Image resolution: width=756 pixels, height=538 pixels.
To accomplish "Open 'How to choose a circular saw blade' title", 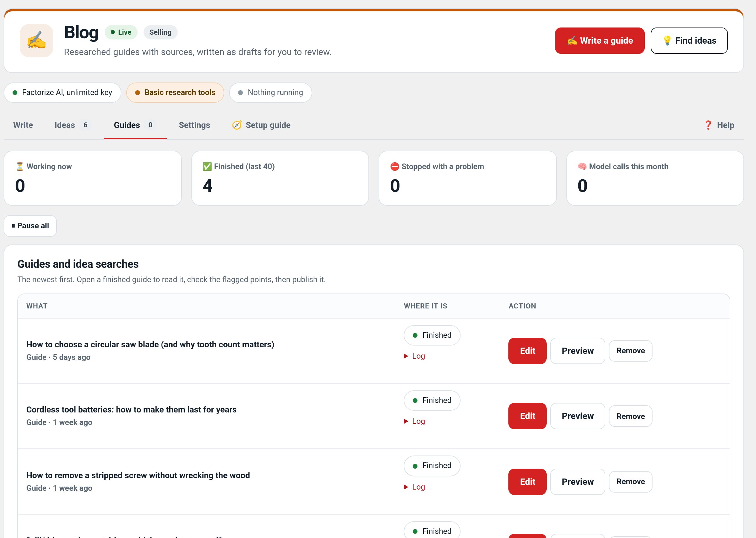I will click(x=150, y=345).
